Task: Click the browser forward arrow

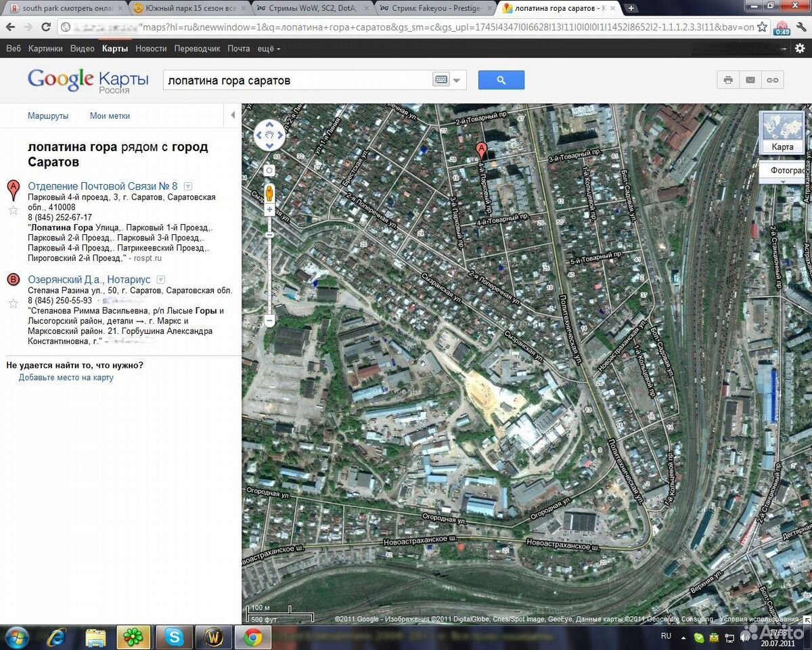Action: point(28,27)
